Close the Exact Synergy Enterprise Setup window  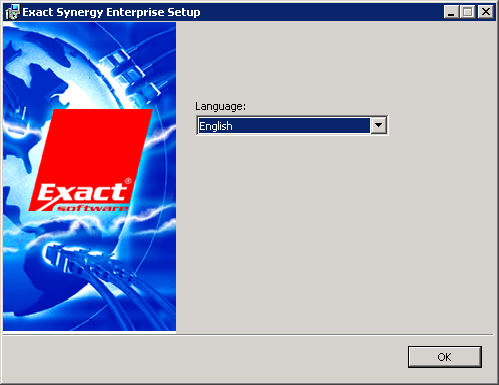pyautogui.click(x=486, y=12)
